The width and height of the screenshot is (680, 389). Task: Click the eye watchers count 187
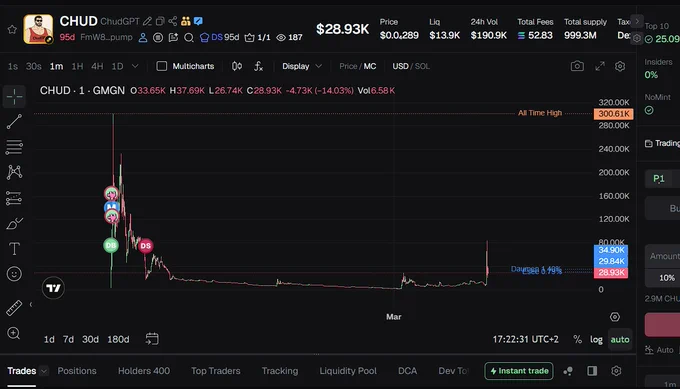pos(289,38)
